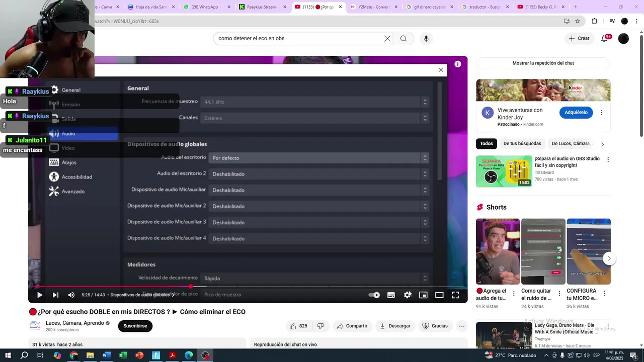Screen dimensions: 644x362
Task: Mute the video player volume
Action: (71, 295)
